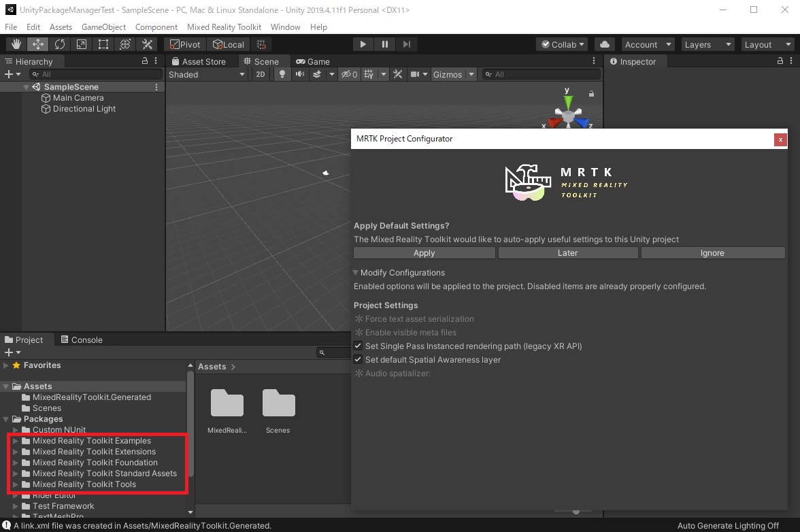Open the GameObject menu
The width and height of the screenshot is (800, 532).
pyautogui.click(x=103, y=27)
